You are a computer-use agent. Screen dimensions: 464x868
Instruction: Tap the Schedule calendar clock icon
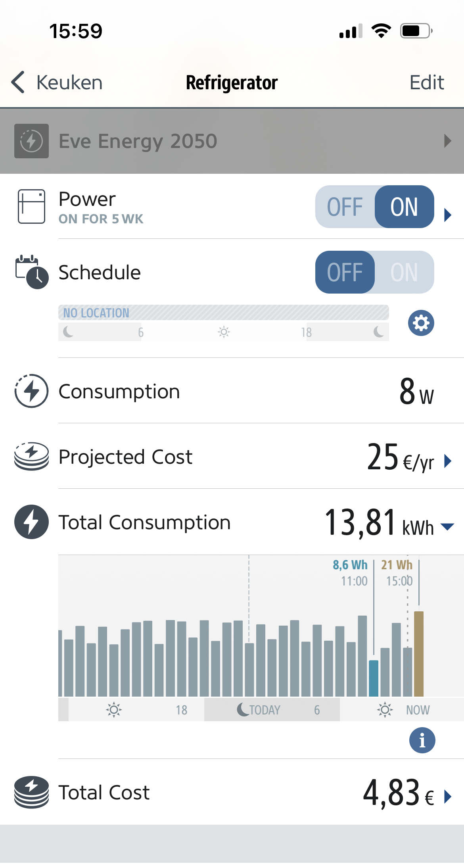[x=32, y=272]
